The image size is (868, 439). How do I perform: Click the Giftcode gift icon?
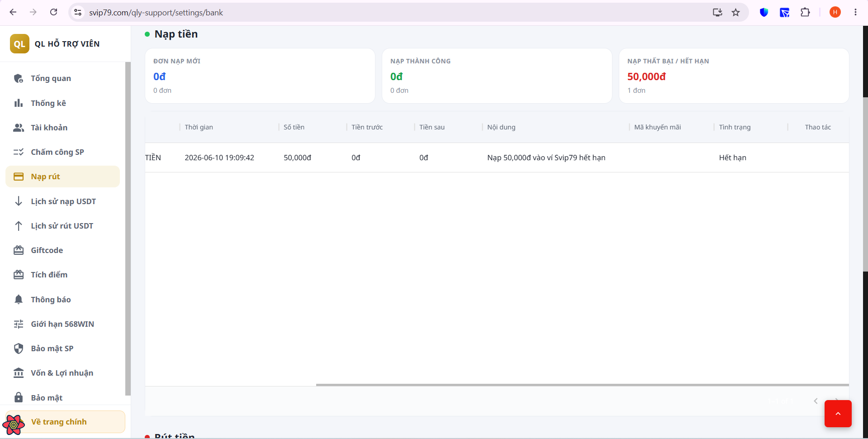(19, 250)
